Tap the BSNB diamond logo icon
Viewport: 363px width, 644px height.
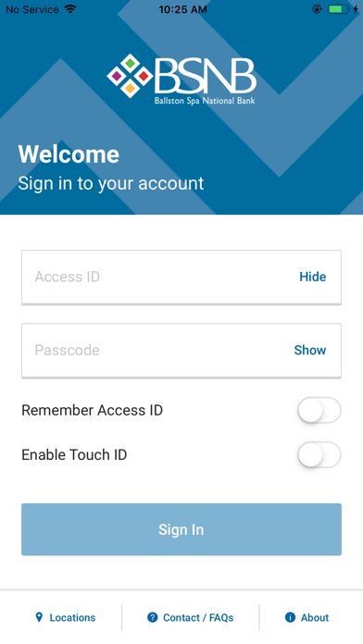(130, 76)
